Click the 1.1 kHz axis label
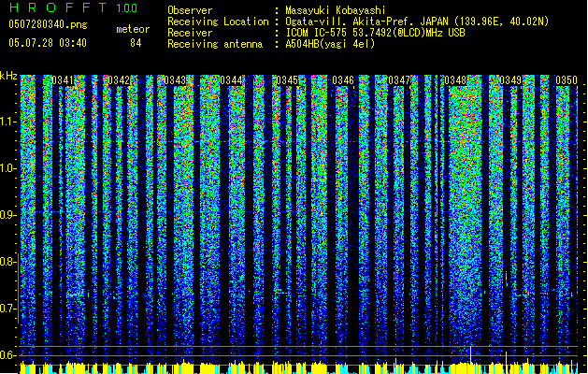The image size is (588, 374). click(x=8, y=122)
